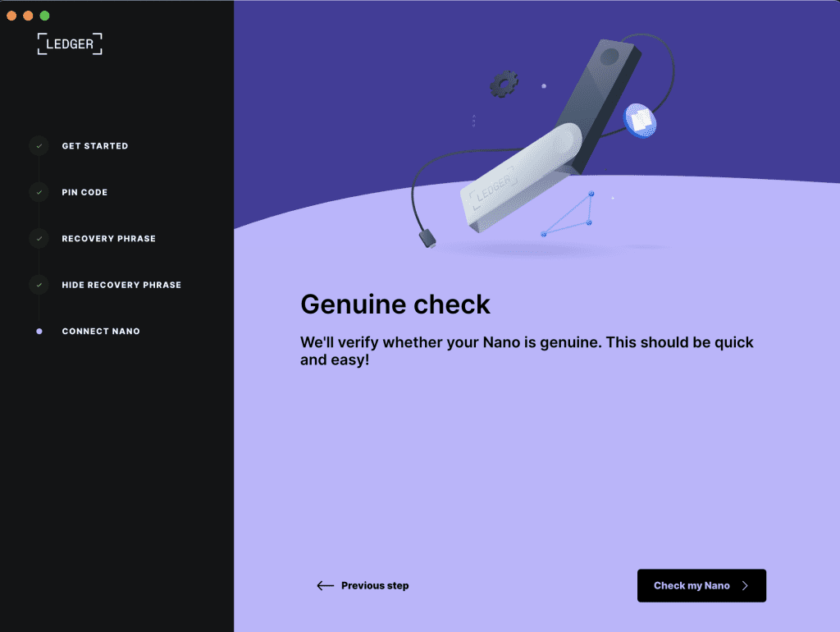This screenshot has width=840, height=632.
Task: Go back using Previous step link
Action: 363,585
